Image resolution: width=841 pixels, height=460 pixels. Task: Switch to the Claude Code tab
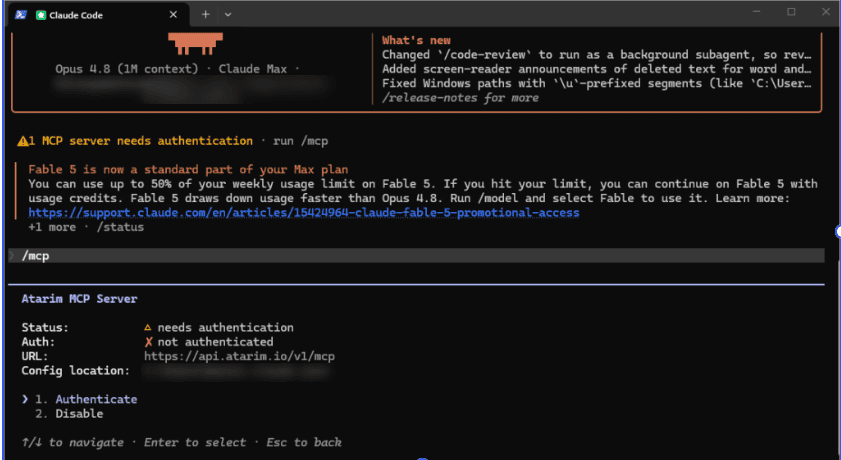point(99,15)
